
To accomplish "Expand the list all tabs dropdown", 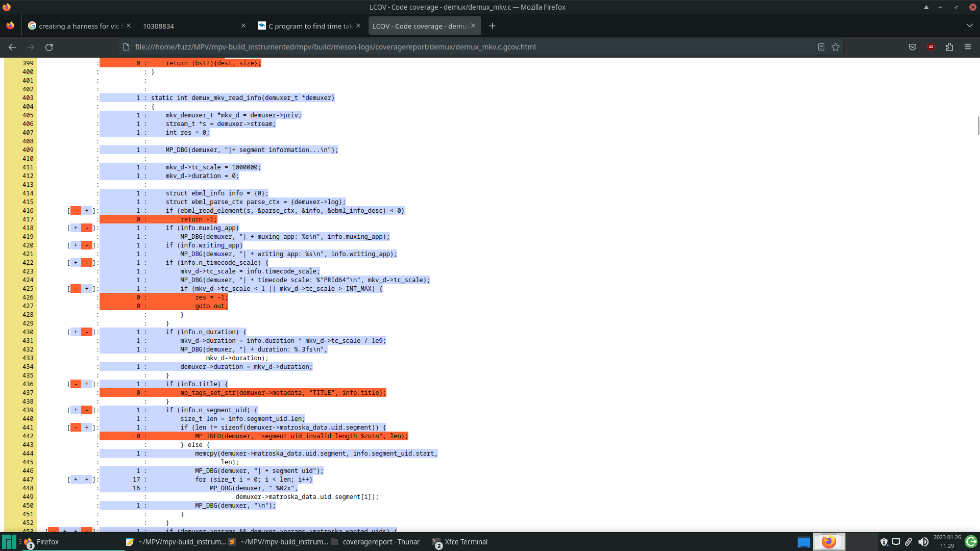I will tap(969, 26).
